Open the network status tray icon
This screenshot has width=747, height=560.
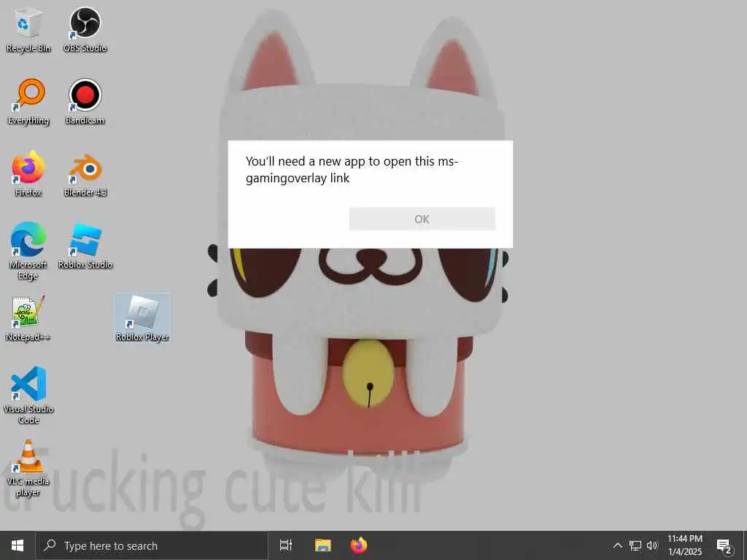click(x=635, y=545)
